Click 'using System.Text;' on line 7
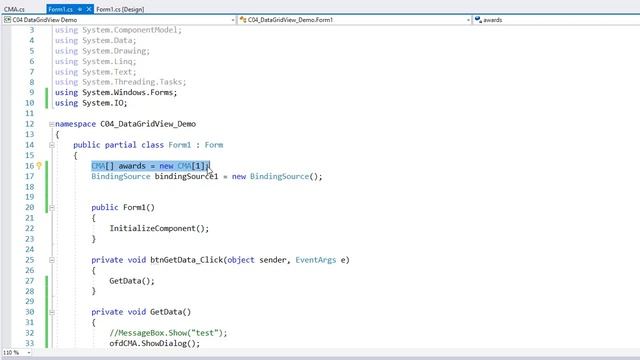Viewport: 640px width, 360px height. (x=96, y=72)
